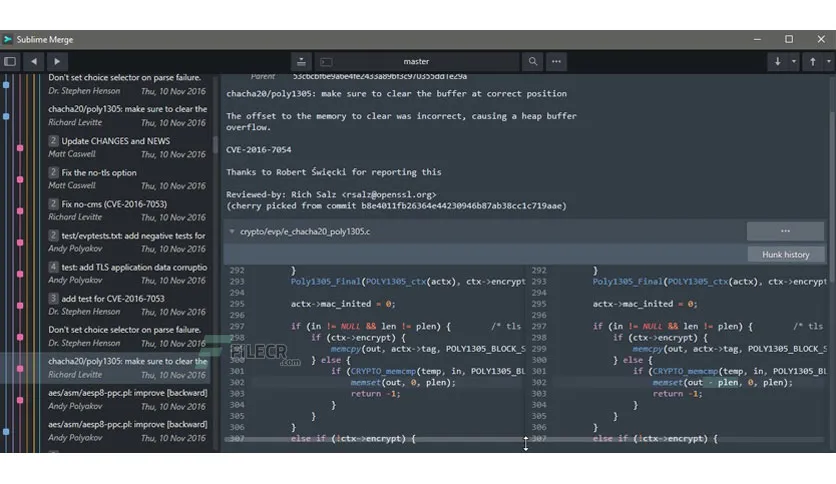Click the file count badge 4 on TLS test commit
Screen dimensions: 836x484
[x=53, y=267]
